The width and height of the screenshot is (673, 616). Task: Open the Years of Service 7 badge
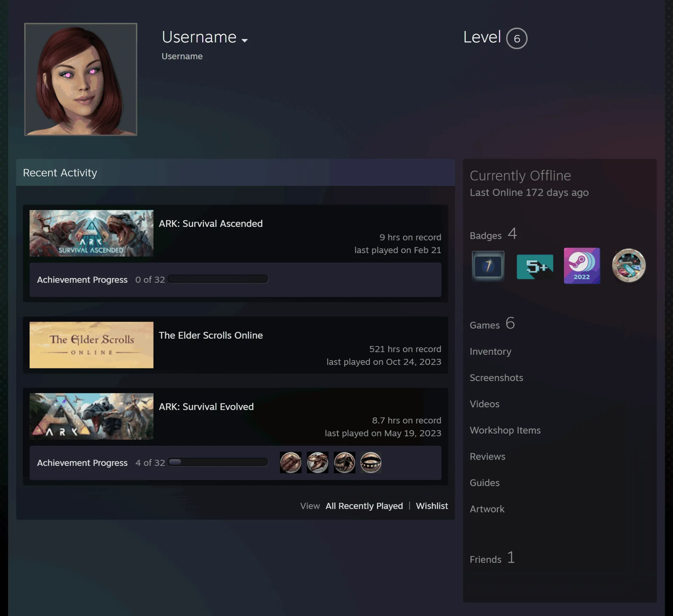click(x=488, y=266)
